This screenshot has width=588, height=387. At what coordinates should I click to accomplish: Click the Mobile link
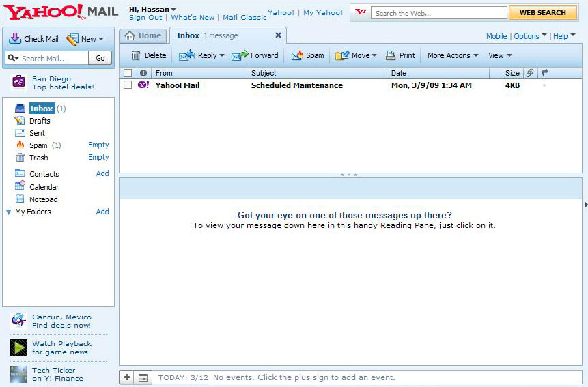496,36
